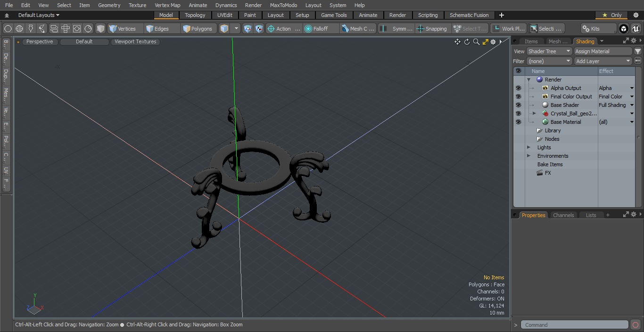Click the eye column header
The height and width of the screenshot is (332, 644).
519,71
